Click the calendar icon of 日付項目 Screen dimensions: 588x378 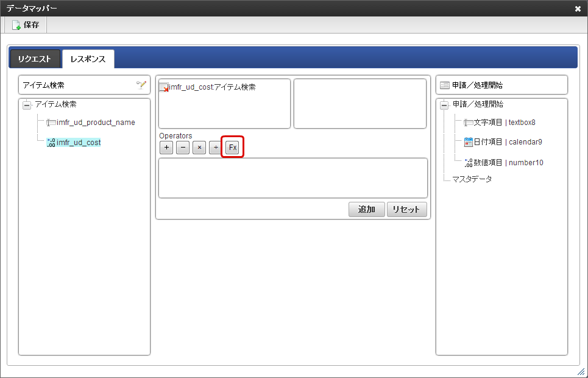(469, 142)
